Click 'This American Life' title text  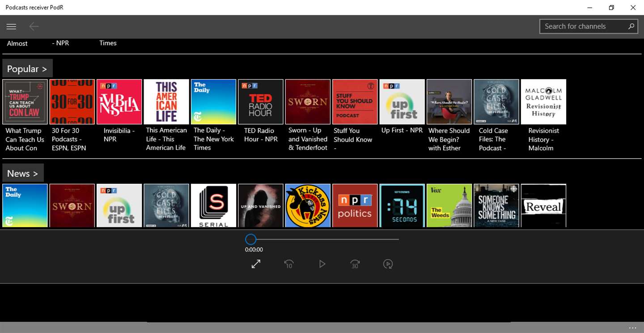coord(166,139)
